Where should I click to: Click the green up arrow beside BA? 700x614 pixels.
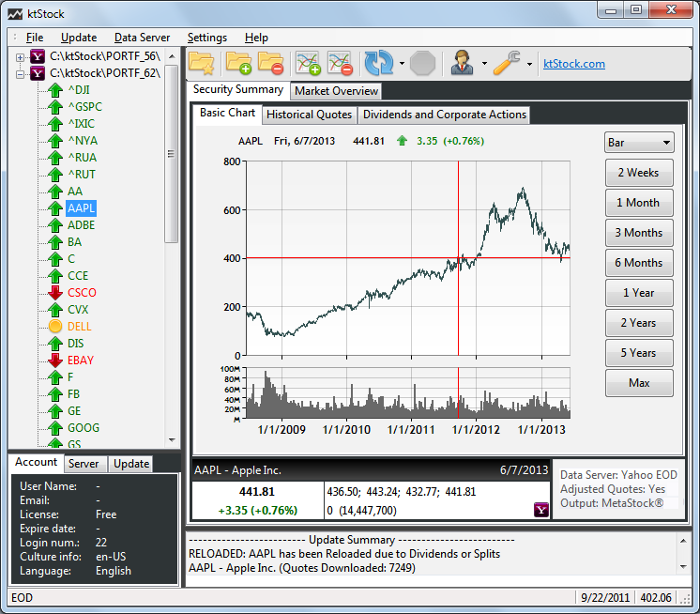coord(55,242)
